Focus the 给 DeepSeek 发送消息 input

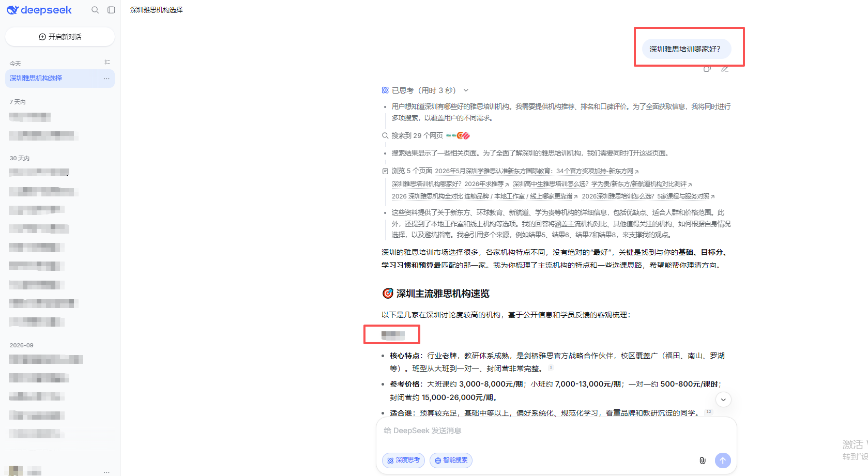click(556, 431)
